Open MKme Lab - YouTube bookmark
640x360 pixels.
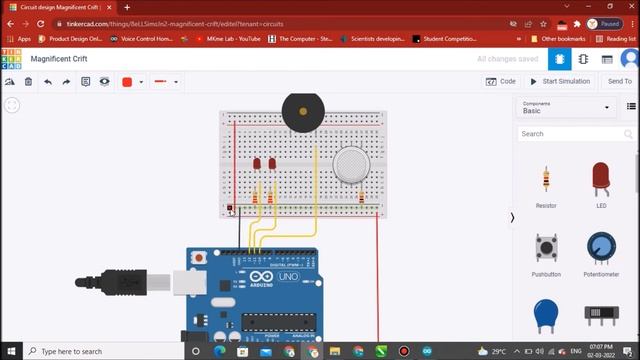click(x=228, y=39)
